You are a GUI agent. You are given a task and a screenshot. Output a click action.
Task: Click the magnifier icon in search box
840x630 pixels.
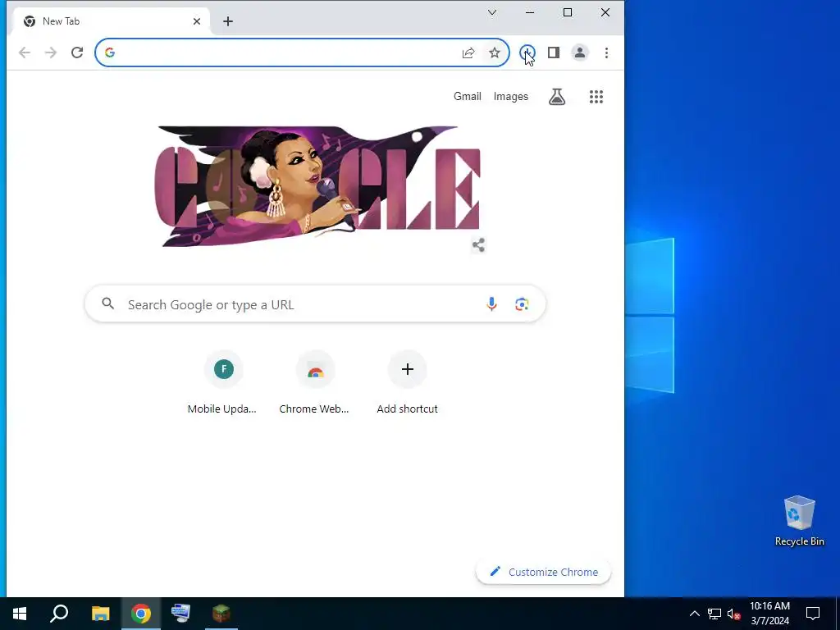[x=107, y=304]
